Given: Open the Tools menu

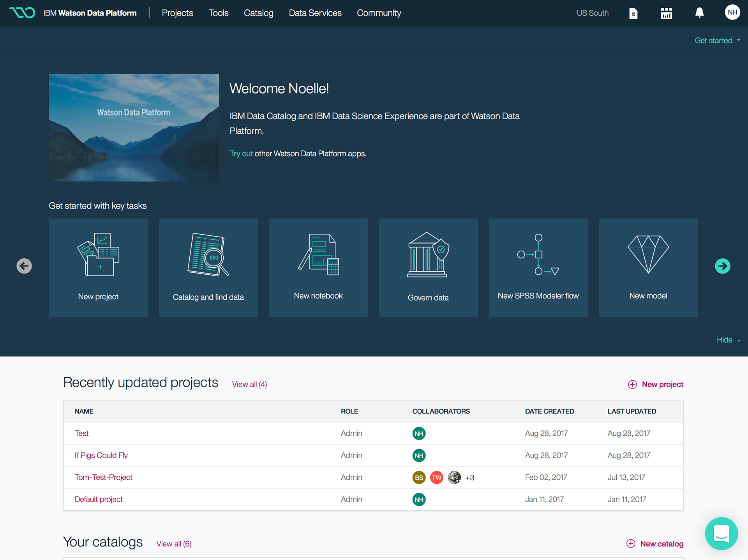Looking at the screenshot, I should point(219,13).
